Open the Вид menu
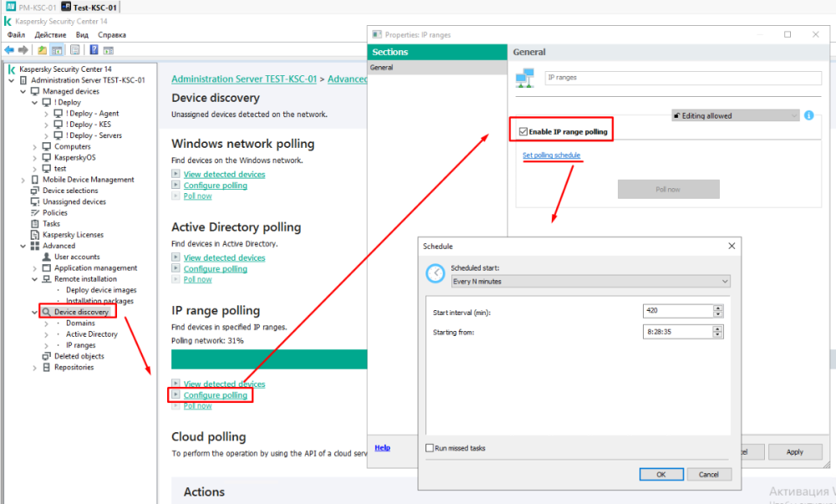The image size is (836, 504). coord(82,34)
